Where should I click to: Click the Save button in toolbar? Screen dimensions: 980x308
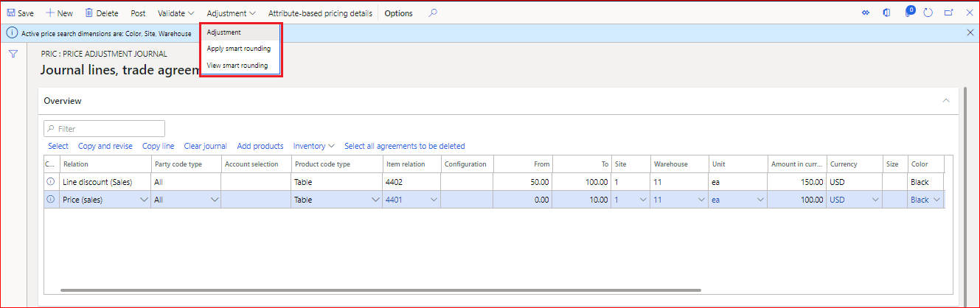20,13
